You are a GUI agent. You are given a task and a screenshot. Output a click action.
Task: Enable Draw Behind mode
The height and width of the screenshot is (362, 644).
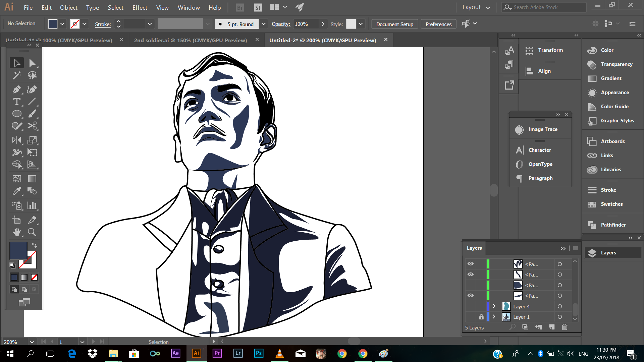pos(24,289)
